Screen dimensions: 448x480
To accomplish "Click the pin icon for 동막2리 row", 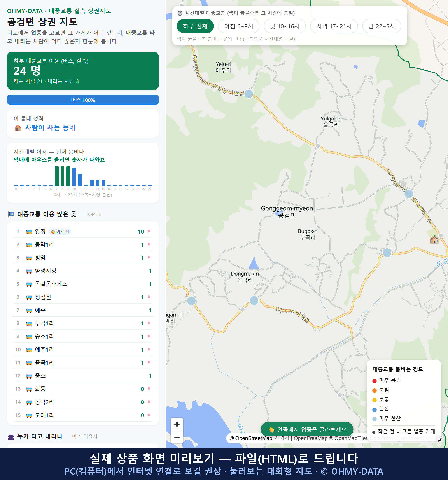I will [x=149, y=402].
